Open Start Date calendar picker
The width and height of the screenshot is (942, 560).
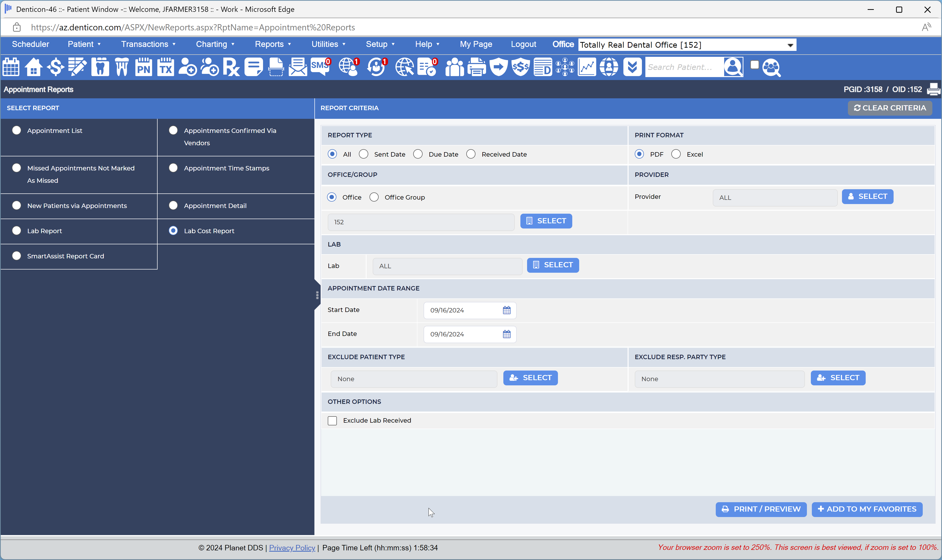pyautogui.click(x=507, y=310)
